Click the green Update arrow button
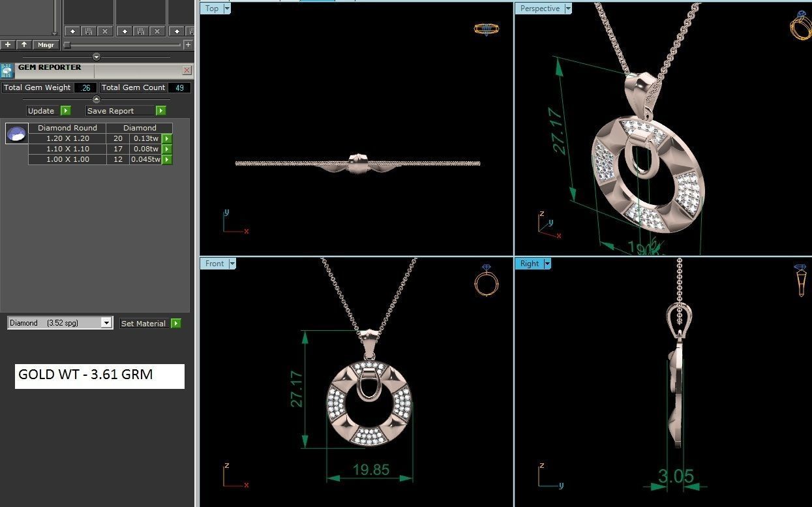812x507 pixels. click(x=65, y=111)
